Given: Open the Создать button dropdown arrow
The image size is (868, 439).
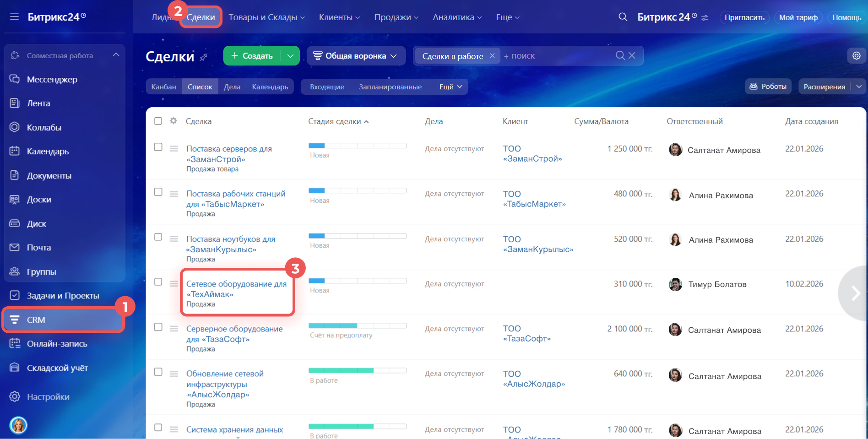Looking at the screenshot, I should (x=290, y=56).
